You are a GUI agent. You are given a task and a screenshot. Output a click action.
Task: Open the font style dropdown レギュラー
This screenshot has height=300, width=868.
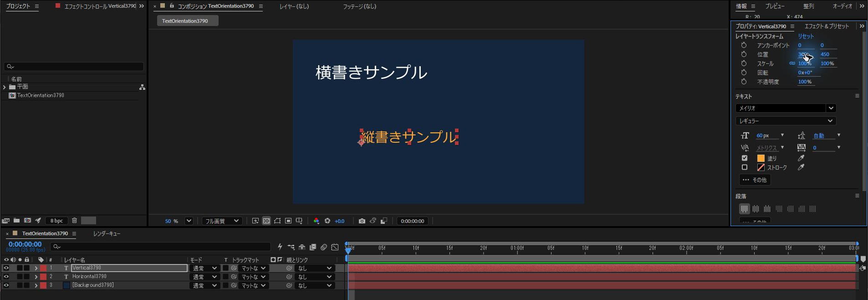tap(786, 121)
